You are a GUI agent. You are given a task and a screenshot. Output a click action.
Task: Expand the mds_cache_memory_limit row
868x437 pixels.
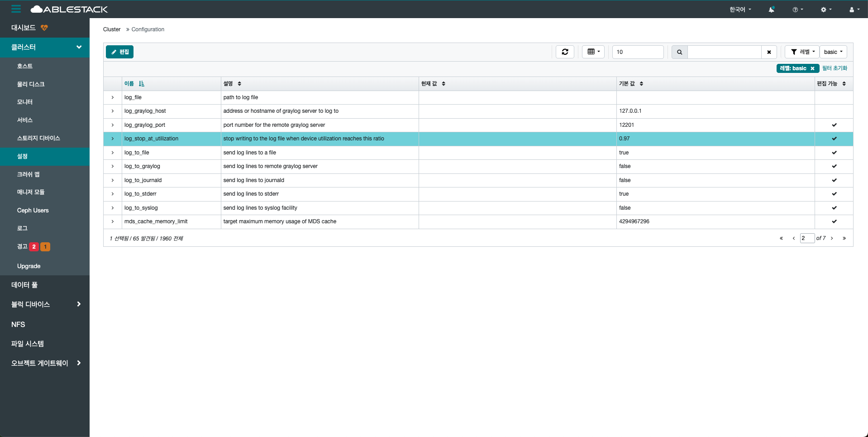tap(113, 221)
